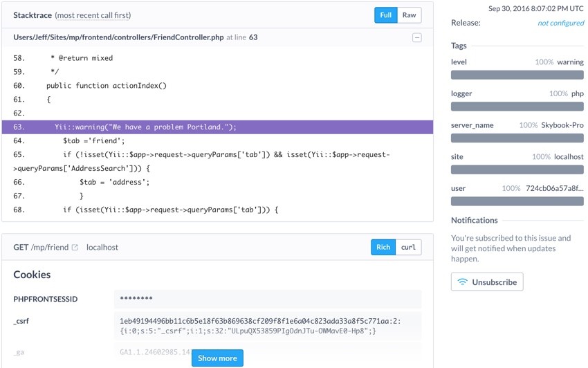Screen dimensions: 588x368
Task: Click the Unsubscribe button
Action: [x=487, y=282]
